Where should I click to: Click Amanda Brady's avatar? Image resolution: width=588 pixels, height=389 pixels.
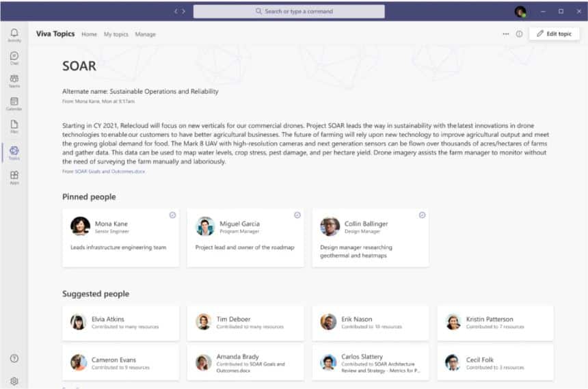coord(203,362)
